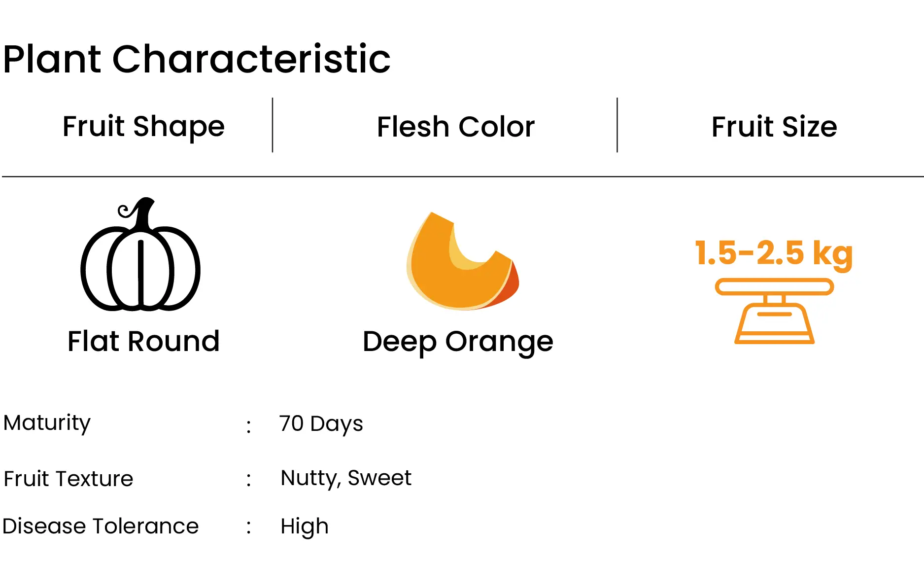Click the scale's top platform bar
924x563 pixels.
[x=774, y=286]
